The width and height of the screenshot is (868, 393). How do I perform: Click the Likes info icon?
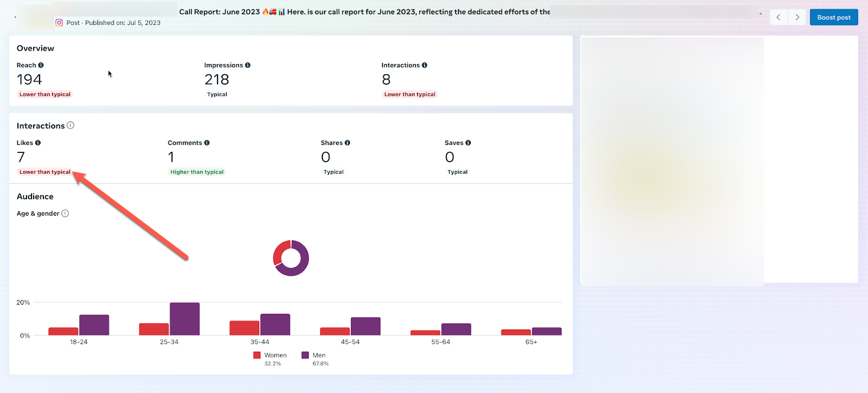click(38, 143)
